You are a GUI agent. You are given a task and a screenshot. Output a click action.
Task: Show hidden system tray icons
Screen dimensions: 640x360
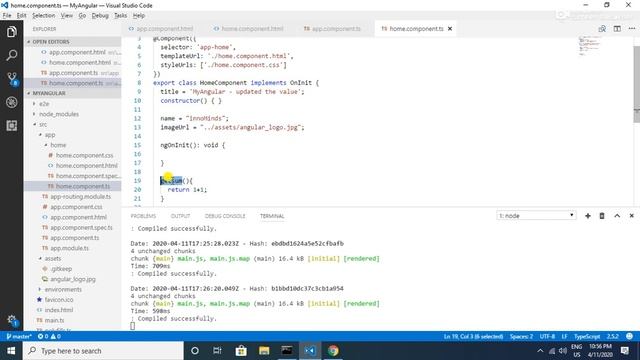tap(540, 351)
